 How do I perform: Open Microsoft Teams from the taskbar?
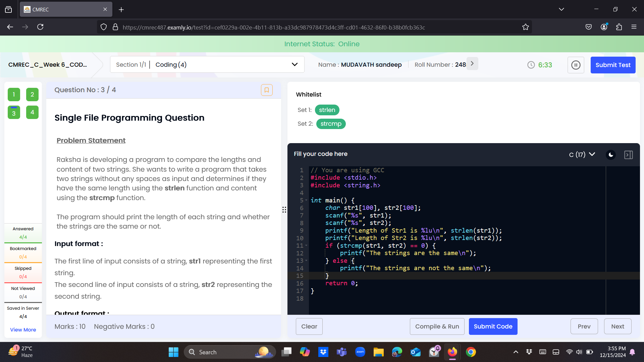coord(342,352)
